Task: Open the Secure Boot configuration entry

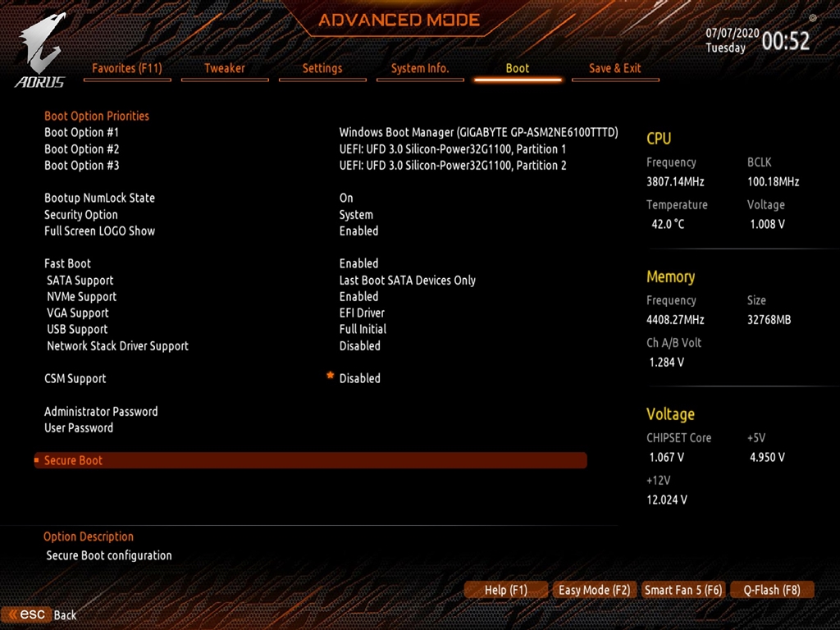Action: [73, 460]
